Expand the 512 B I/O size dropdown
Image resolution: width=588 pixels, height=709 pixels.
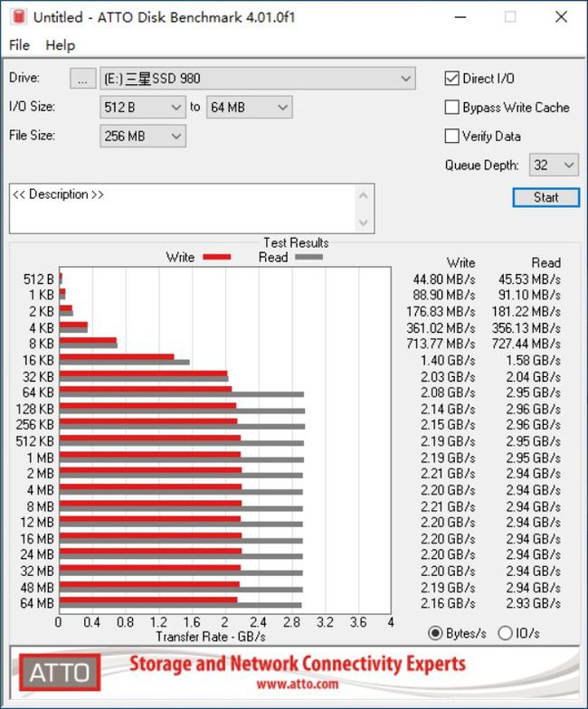pyautogui.click(x=143, y=107)
